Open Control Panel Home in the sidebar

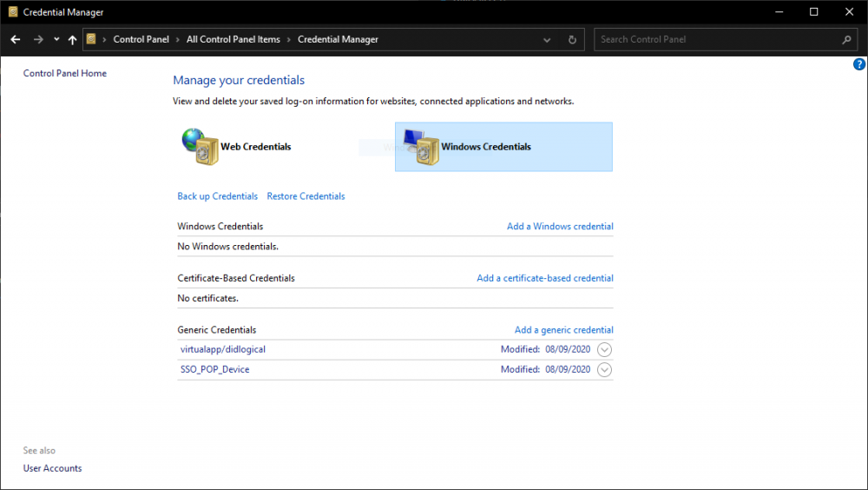[x=65, y=73]
